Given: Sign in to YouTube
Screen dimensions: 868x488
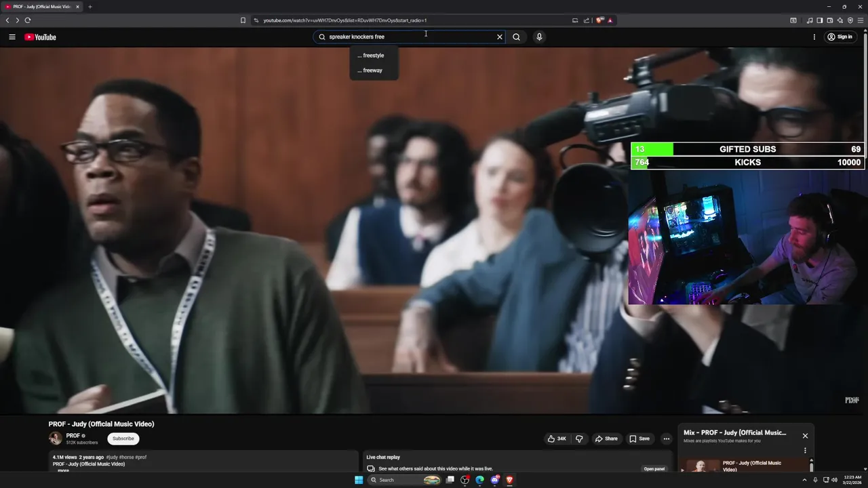Looking at the screenshot, I should click(x=840, y=37).
